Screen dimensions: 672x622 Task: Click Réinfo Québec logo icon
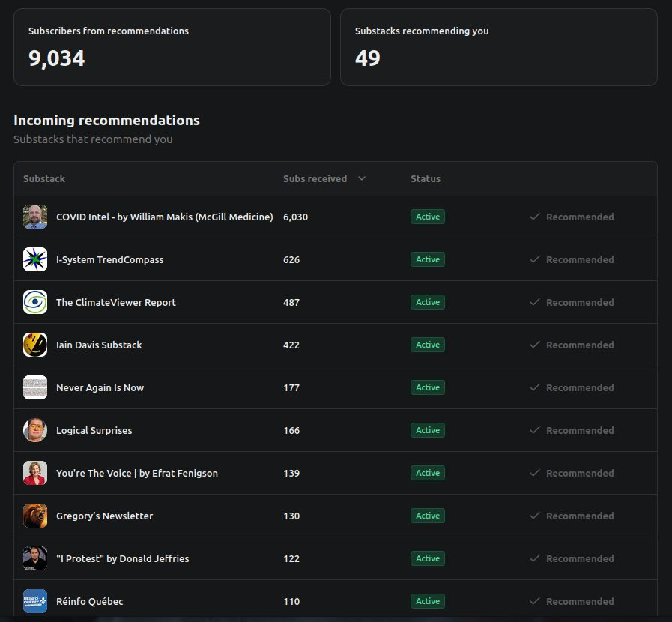[x=35, y=601]
